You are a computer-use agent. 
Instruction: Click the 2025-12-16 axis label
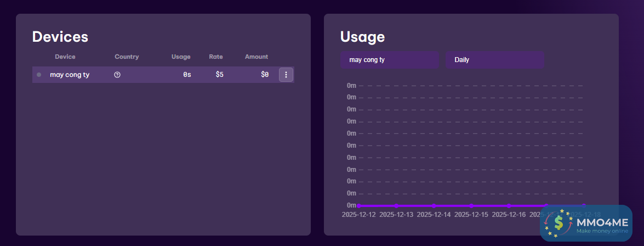(509, 215)
